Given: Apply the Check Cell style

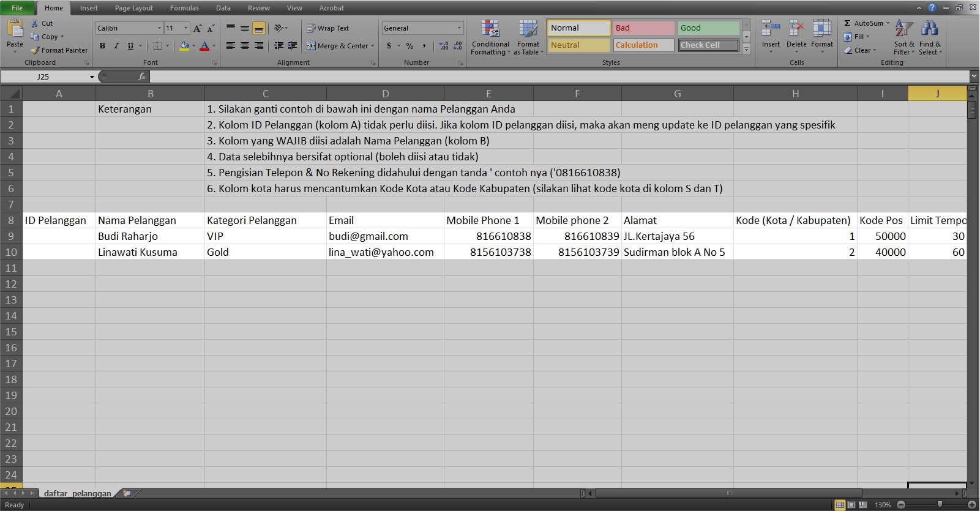Looking at the screenshot, I should pyautogui.click(x=708, y=45).
